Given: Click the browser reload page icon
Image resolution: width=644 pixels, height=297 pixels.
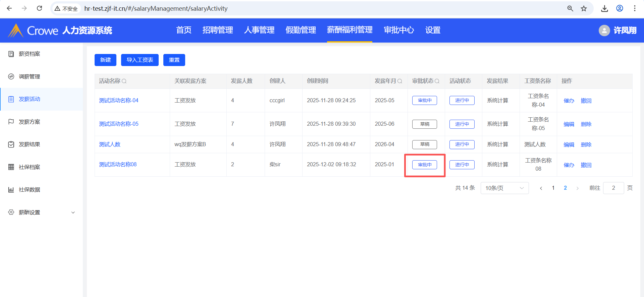Looking at the screenshot, I should point(39,8).
